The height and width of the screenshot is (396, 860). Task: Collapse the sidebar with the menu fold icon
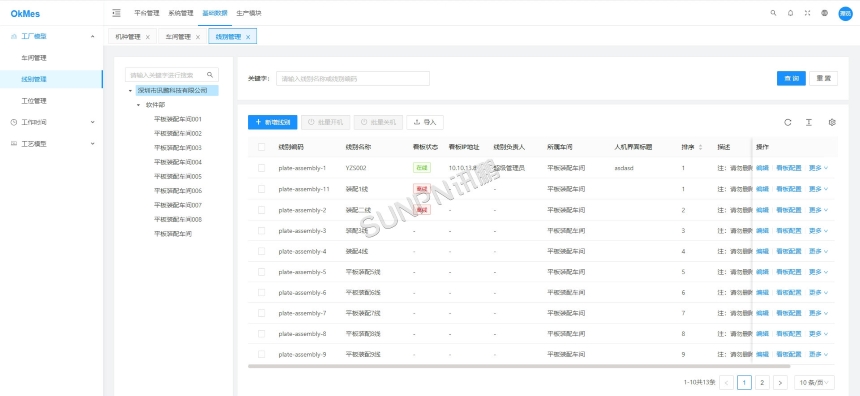(x=116, y=13)
